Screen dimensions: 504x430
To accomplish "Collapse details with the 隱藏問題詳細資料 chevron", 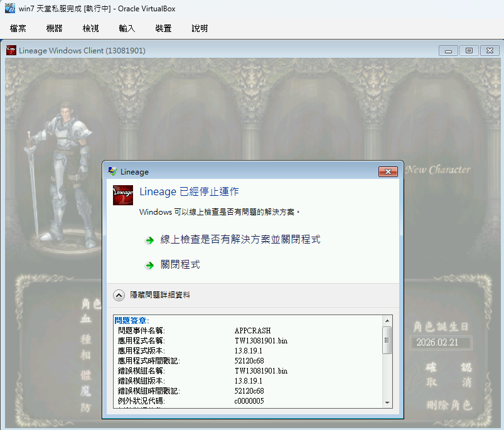I will (119, 295).
